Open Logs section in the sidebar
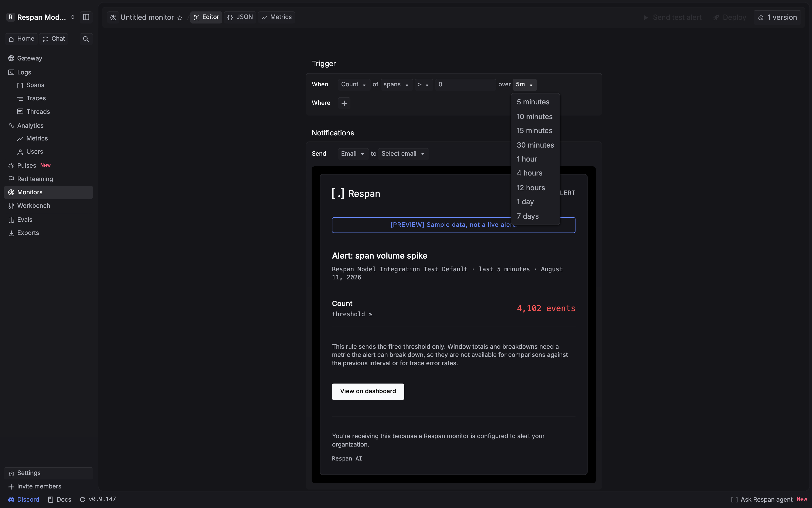This screenshot has height=508, width=812. (x=48, y=72)
